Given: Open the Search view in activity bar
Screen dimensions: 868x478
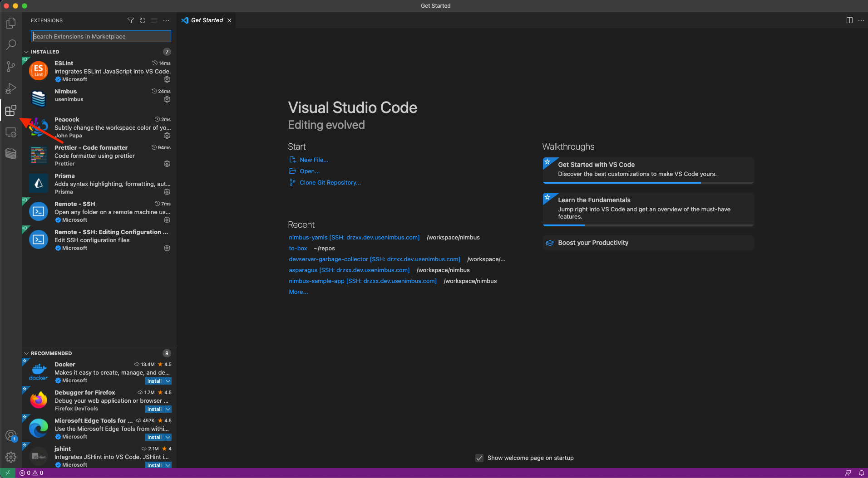Looking at the screenshot, I should click(x=11, y=44).
